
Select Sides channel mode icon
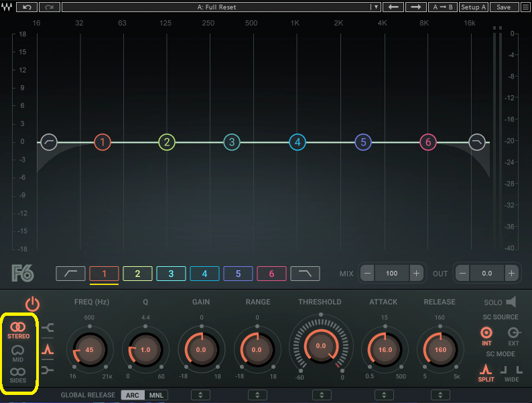tap(18, 373)
